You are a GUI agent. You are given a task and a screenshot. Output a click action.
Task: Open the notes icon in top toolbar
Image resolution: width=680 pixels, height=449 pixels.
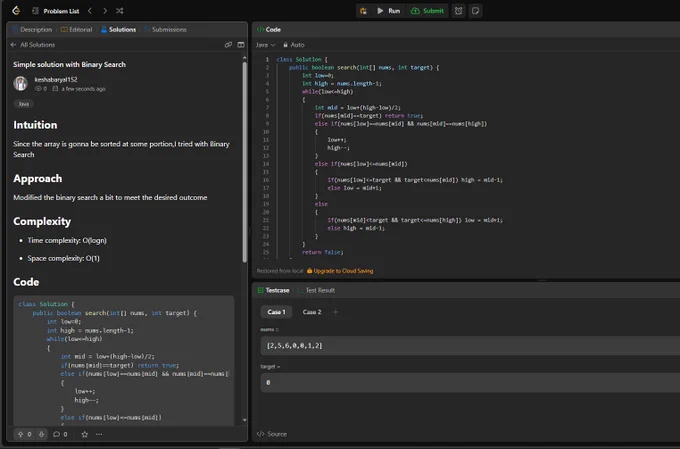[475, 11]
